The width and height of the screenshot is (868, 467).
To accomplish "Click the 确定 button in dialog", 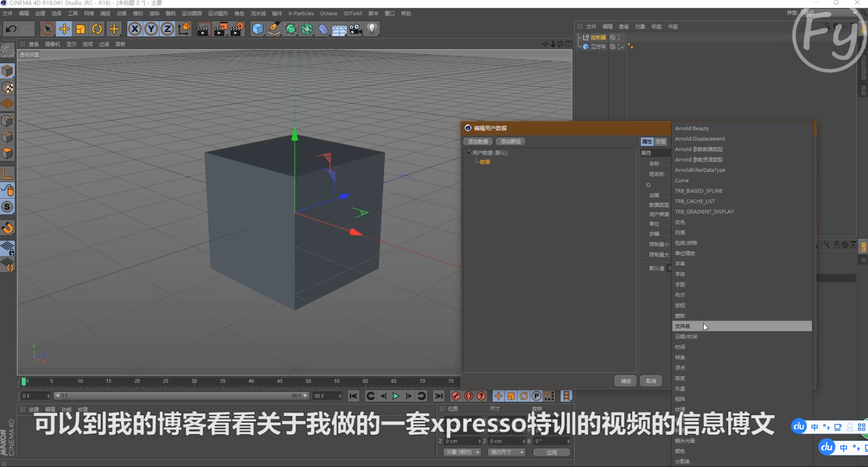I will 626,381.
